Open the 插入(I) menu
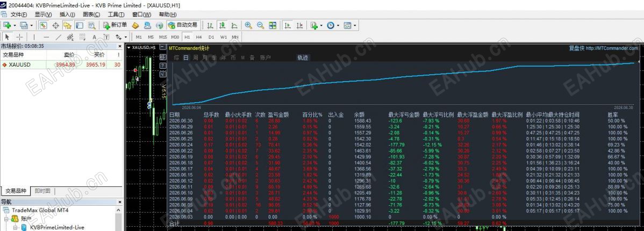 tap(67, 15)
